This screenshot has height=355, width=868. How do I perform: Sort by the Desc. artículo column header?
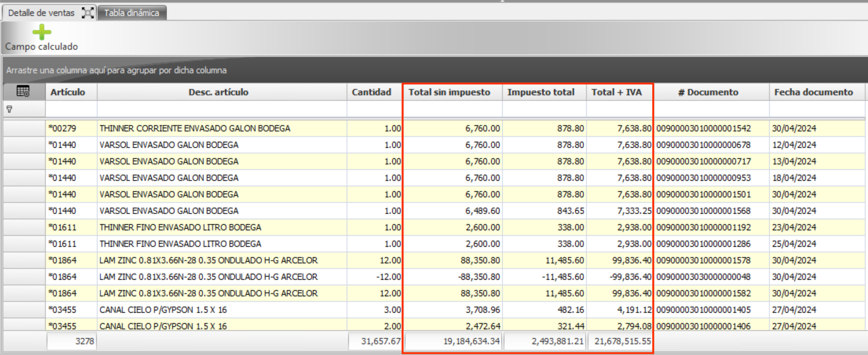218,92
